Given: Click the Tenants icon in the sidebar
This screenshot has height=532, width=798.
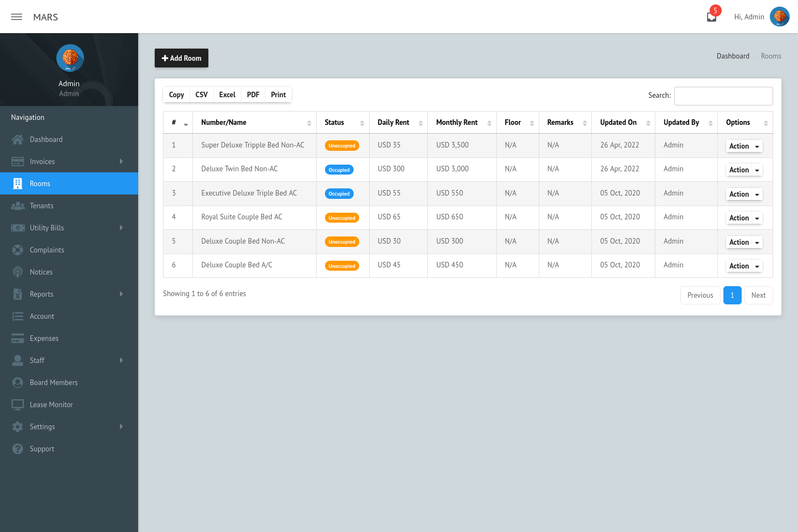Looking at the screenshot, I should tap(17, 206).
